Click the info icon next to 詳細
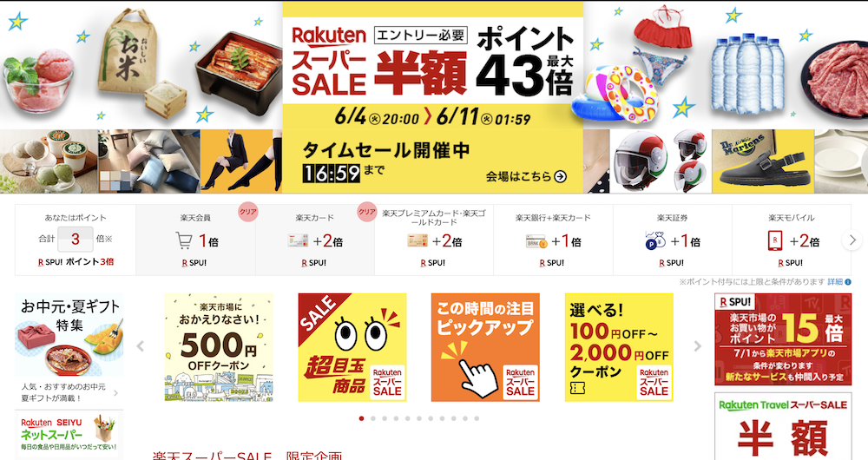The height and width of the screenshot is (460, 868). click(849, 282)
